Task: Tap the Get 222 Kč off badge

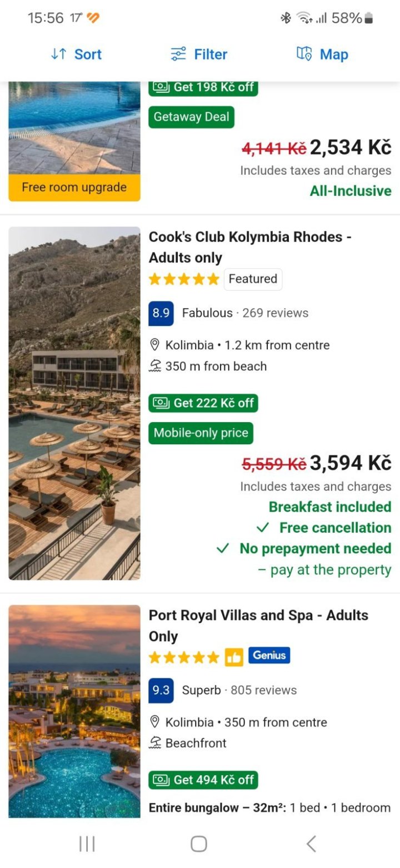Action: (x=203, y=403)
